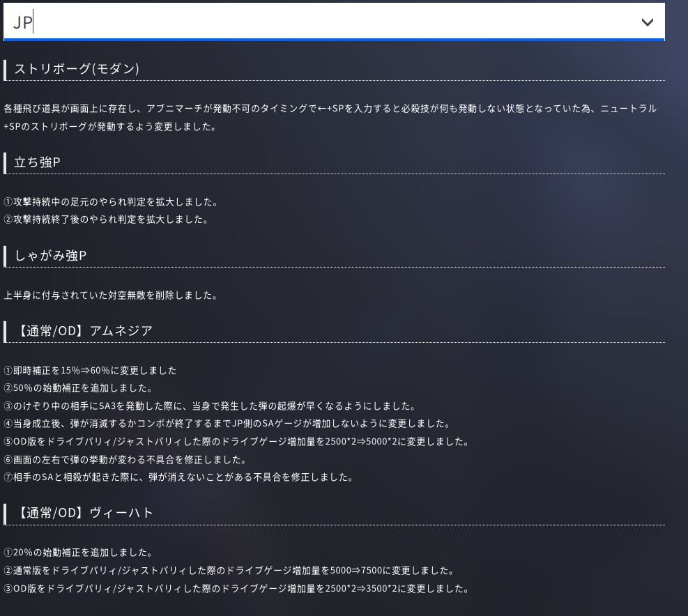The image size is (688, 616).
Task: Click the JP character selection input field
Action: [x=334, y=22]
